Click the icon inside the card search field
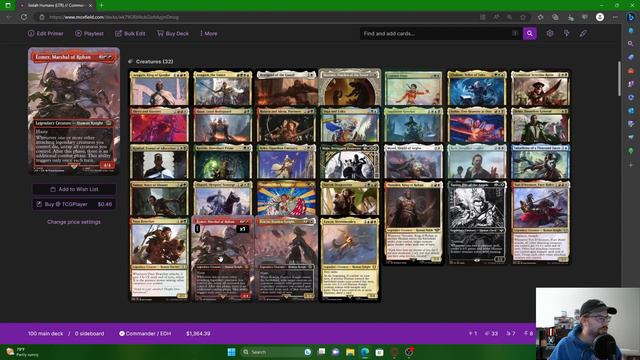Viewport: 640px width, 360px height. [515, 33]
